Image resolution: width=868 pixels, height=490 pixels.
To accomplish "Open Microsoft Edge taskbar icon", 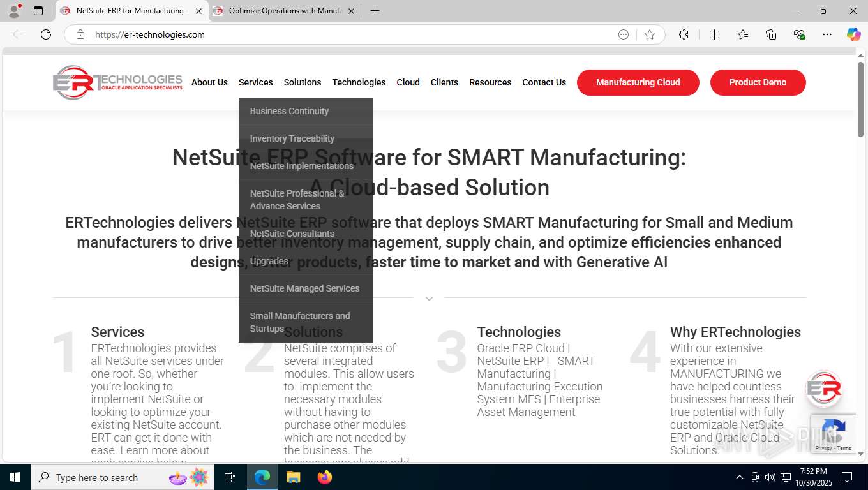I will pos(262,477).
